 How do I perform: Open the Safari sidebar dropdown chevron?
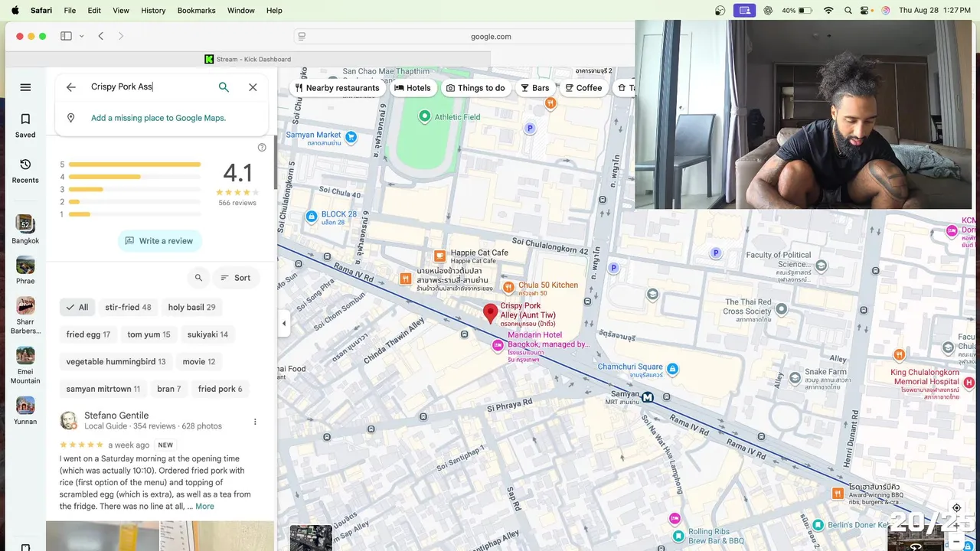click(82, 36)
